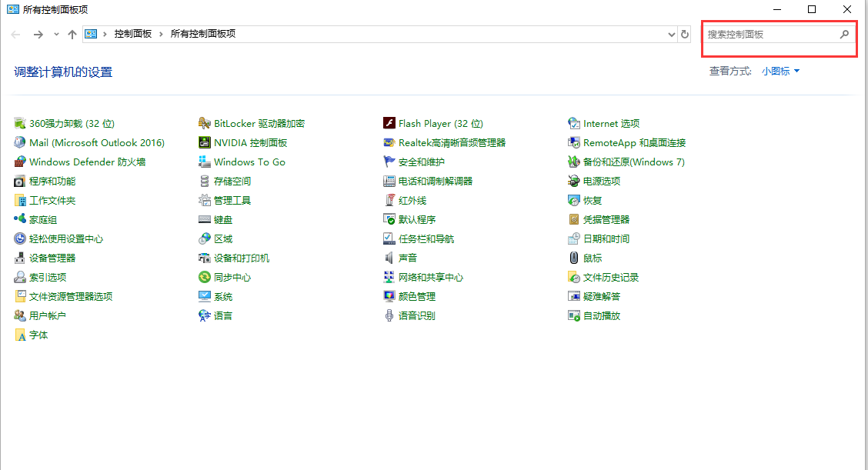Click 所有控制面板项 in the address breadcrumb
The height and width of the screenshot is (470, 868).
pyautogui.click(x=202, y=34)
